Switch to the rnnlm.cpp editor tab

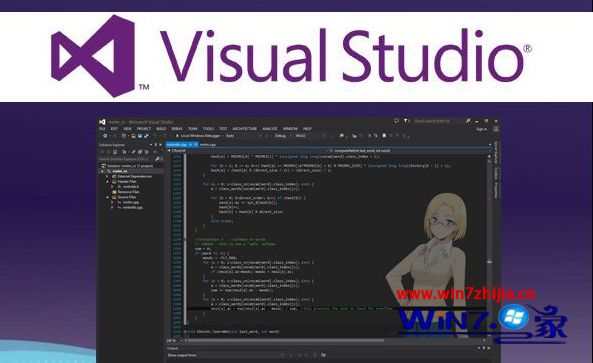[x=208, y=144]
